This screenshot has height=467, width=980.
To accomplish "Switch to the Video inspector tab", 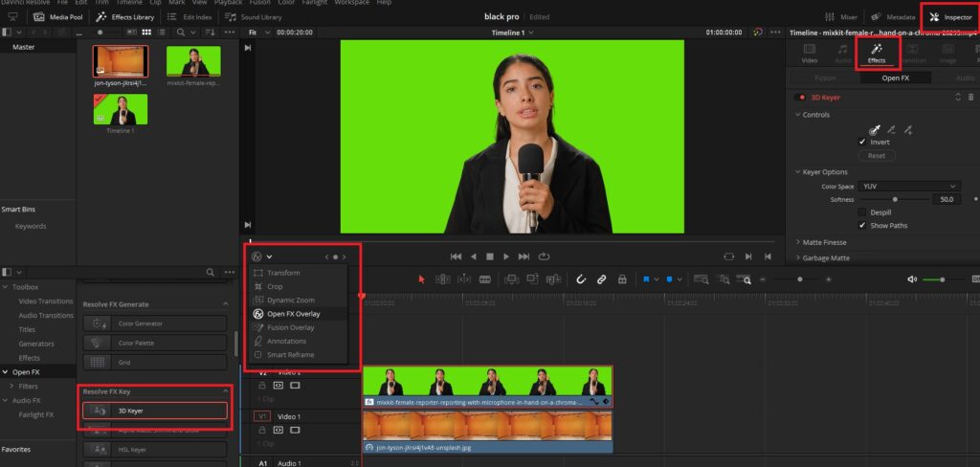I will pos(810,54).
